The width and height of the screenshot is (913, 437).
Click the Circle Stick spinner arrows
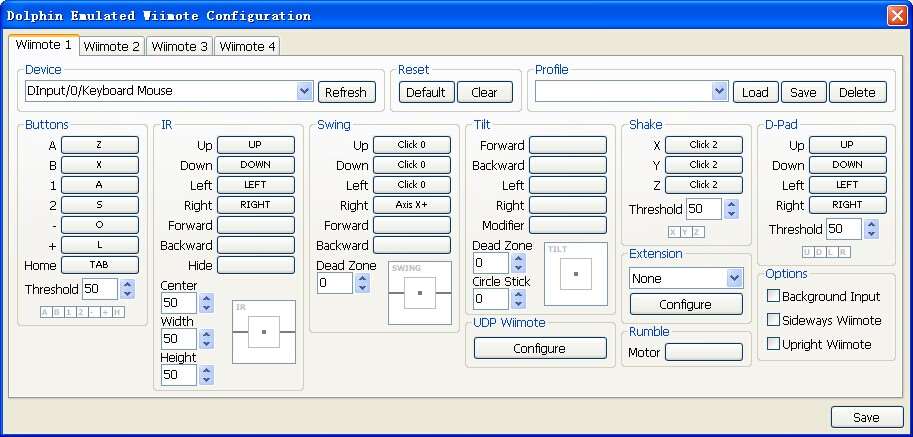518,299
